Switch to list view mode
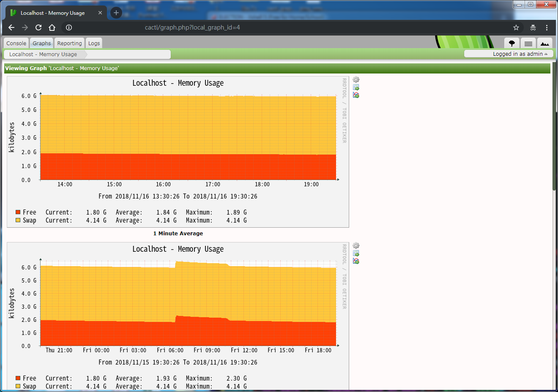558x392 pixels. click(x=528, y=43)
